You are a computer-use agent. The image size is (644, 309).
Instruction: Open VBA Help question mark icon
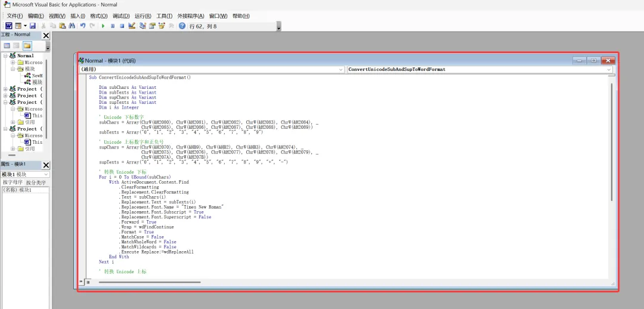[x=182, y=26]
